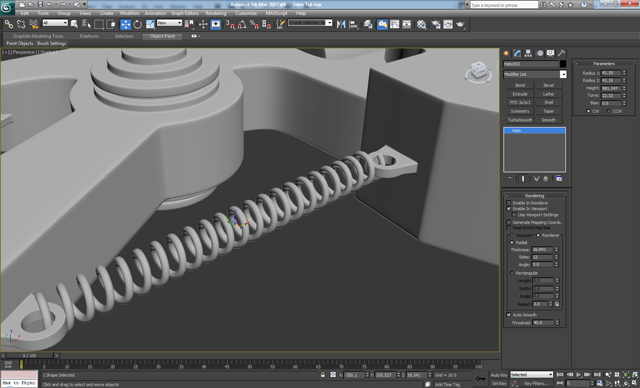Open the Material Editor icon
The image size is (640, 388).
(422, 24)
